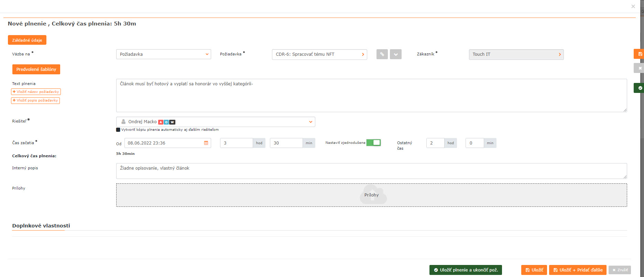Click Uložiť + Pridať ďalšie button

coord(578,270)
